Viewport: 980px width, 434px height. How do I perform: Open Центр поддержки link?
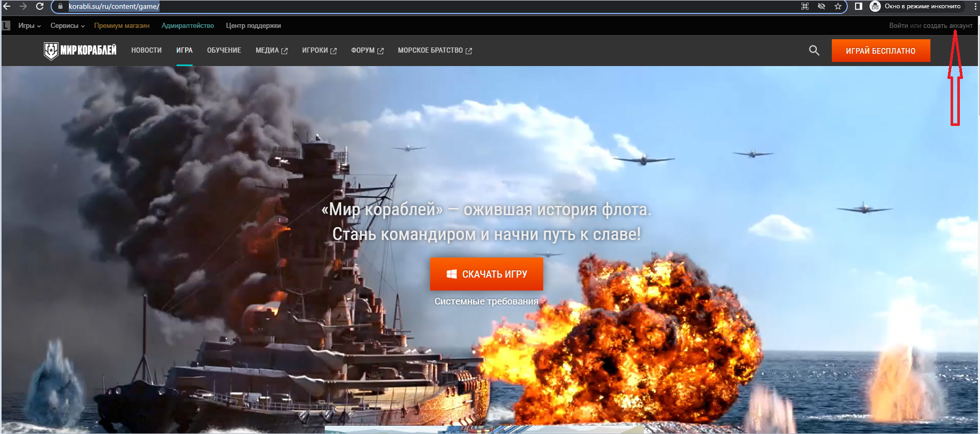(x=254, y=26)
